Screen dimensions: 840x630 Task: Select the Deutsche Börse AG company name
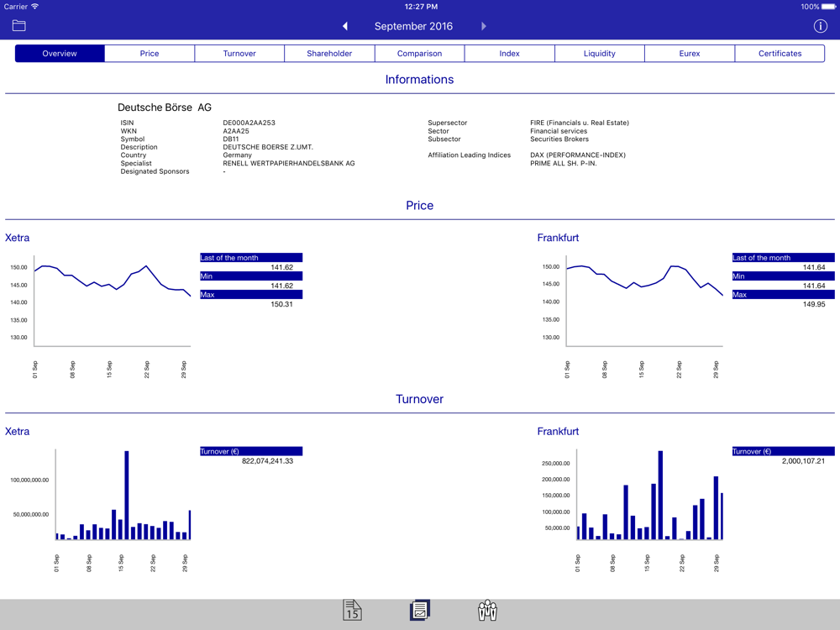pos(165,108)
